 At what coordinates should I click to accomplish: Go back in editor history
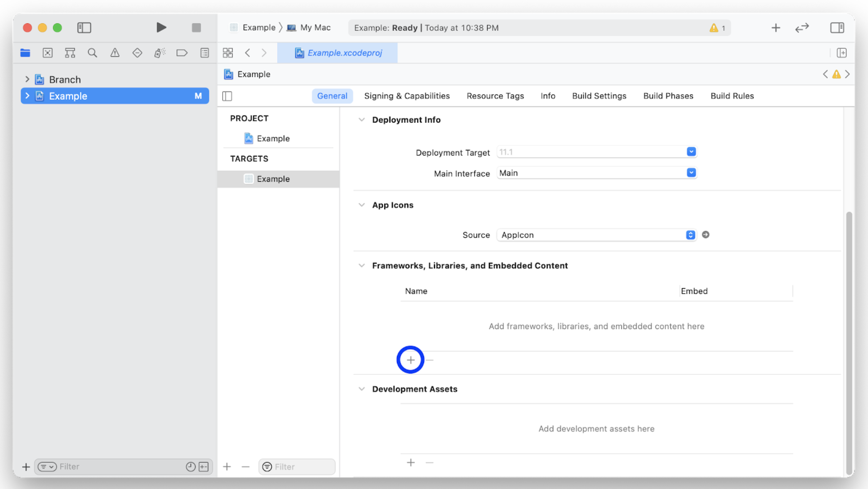point(248,53)
